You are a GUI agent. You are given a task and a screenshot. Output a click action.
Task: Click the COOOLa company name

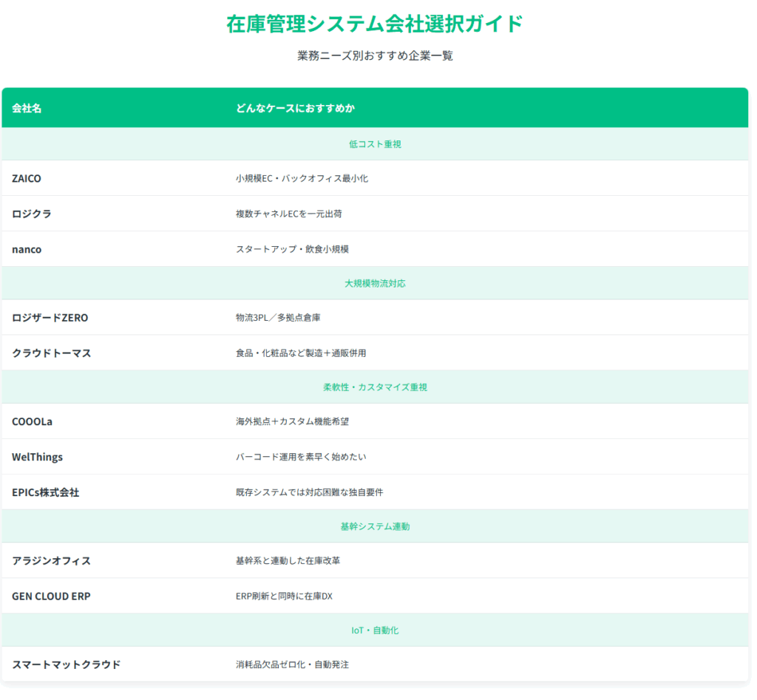click(x=32, y=421)
